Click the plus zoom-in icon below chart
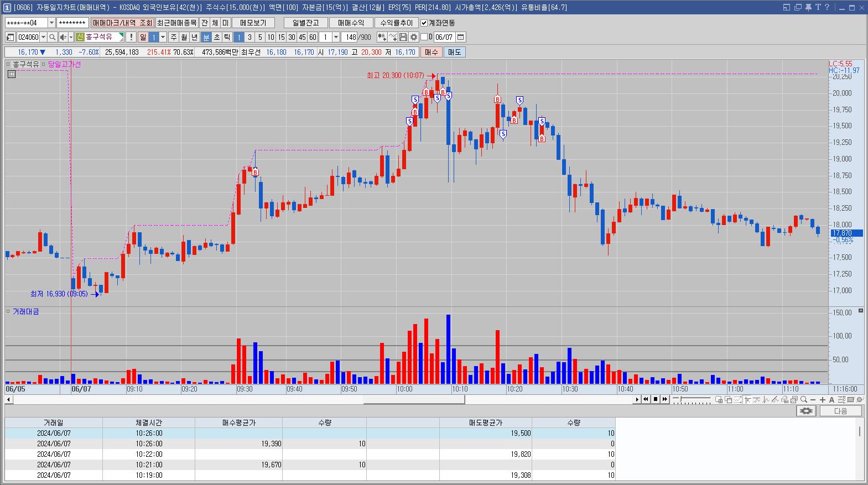 pyautogui.click(x=823, y=399)
